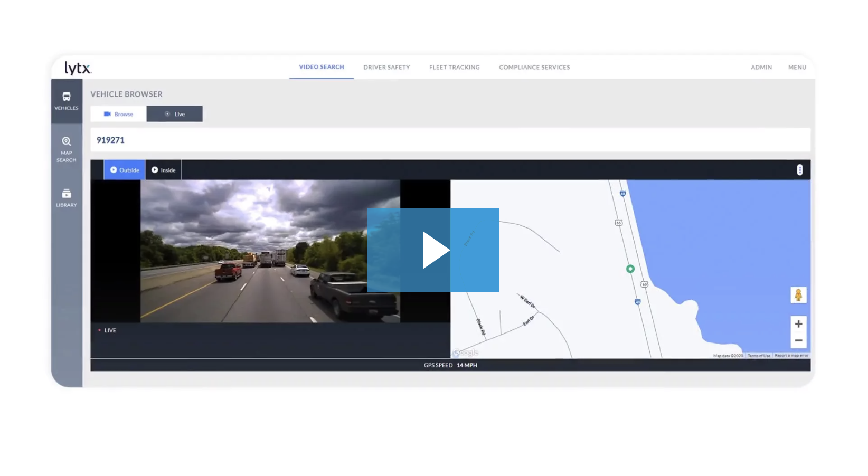Open the Vehicles sidebar section
Image resolution: width=868 pixels, height=476 pixels.
pos(67,101)
